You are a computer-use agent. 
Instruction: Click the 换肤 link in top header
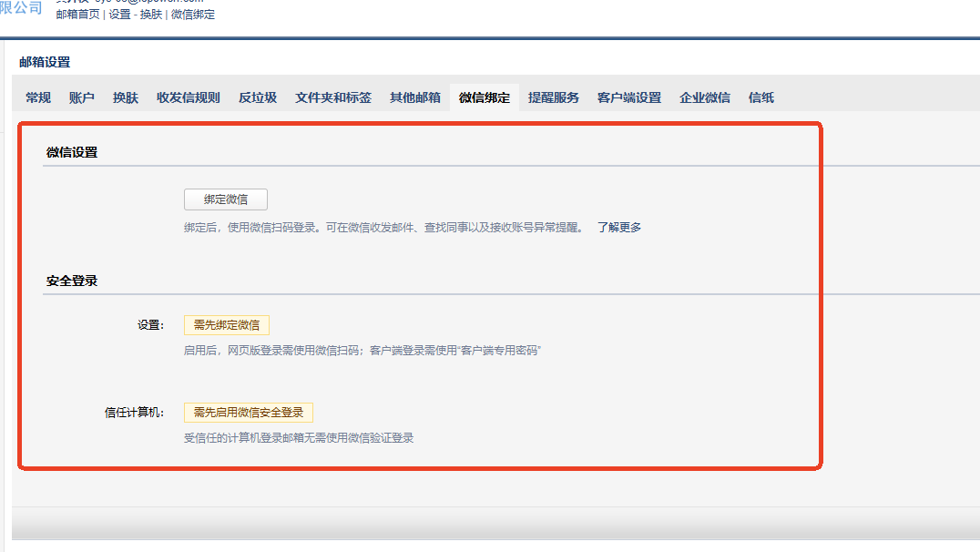(x=150, y=15)
